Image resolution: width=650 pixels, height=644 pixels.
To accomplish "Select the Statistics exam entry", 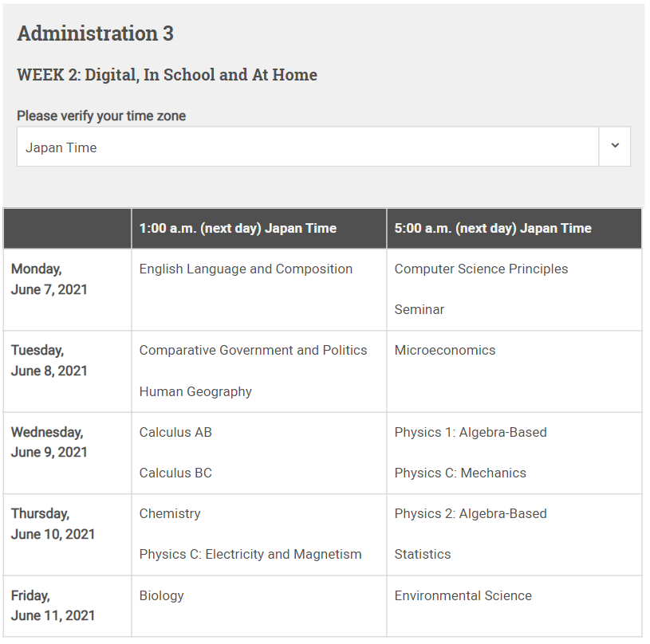I will coord(423,554).
